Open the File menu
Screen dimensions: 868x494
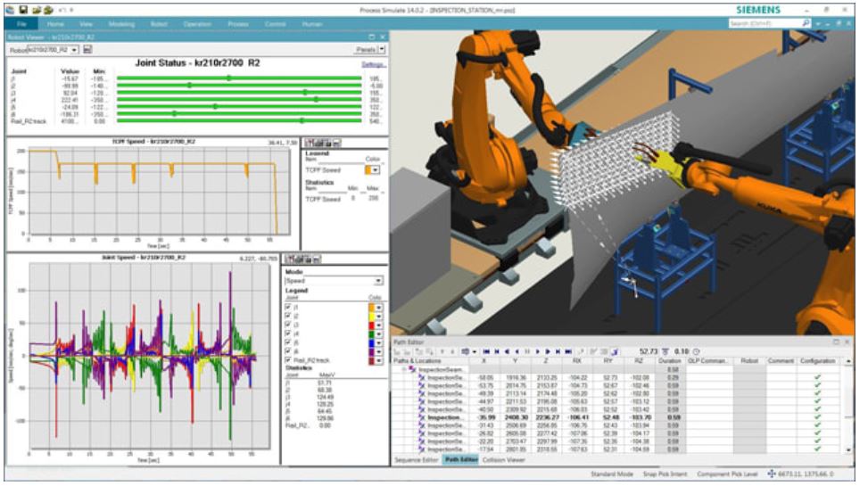click(21, 24)
